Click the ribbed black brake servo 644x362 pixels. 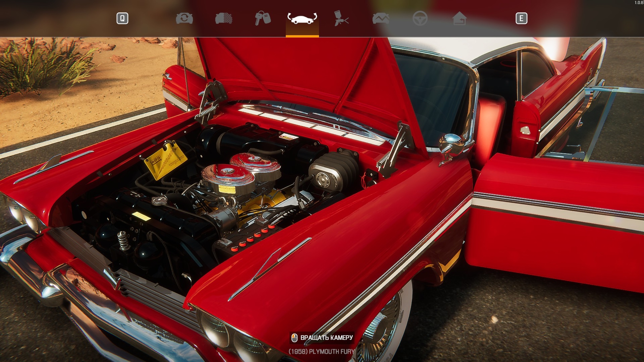click(335, 172)
